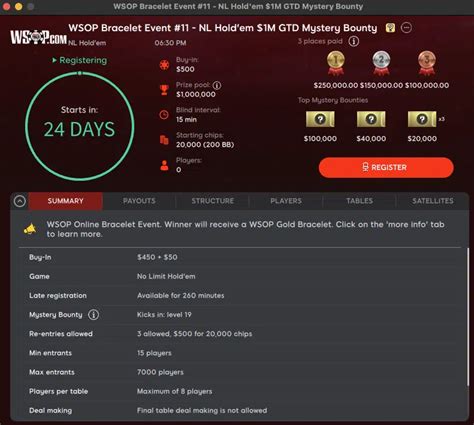This screenshot has width=474, height=425.
Task: Click the Starts in 24 DAYS countdown circle
Action: tap(80, 126)
